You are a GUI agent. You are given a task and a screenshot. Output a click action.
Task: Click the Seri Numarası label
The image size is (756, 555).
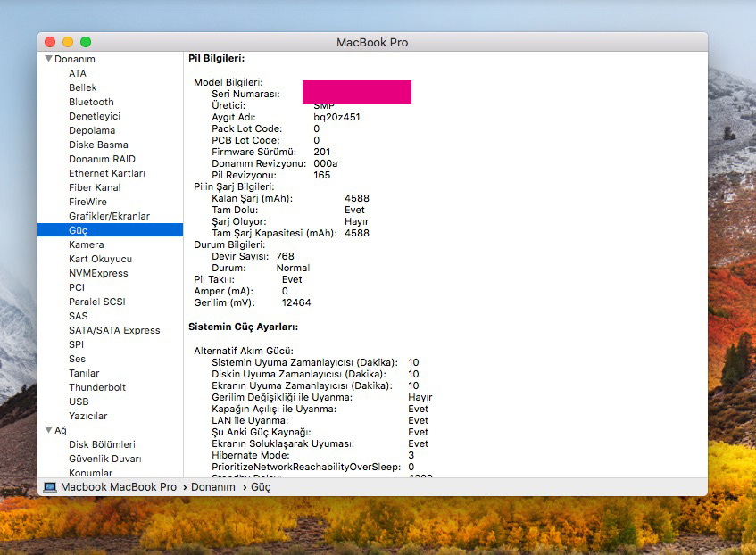point(245,94)
